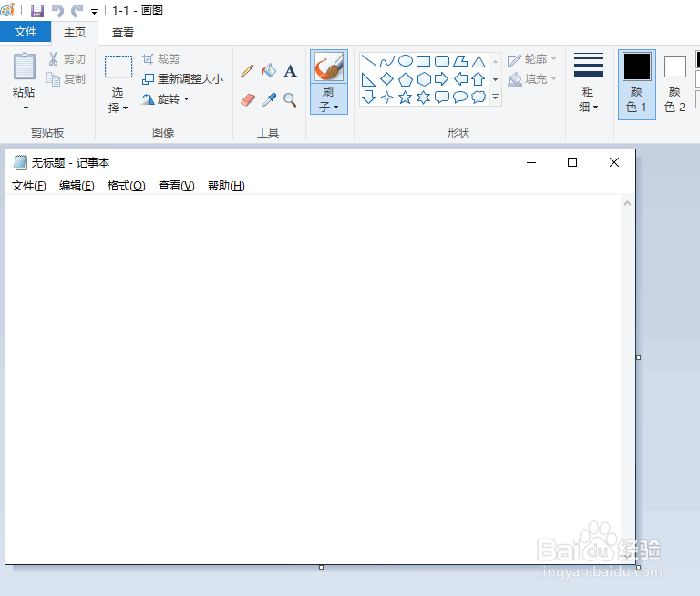Open the 旋转 dropdown
This screenshot has width=700, height=596.
pos(166,99)
